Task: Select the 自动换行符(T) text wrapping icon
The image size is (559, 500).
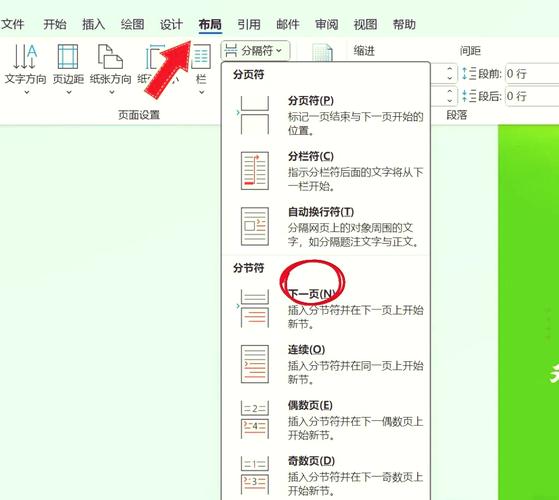Action: click(255, 226)
